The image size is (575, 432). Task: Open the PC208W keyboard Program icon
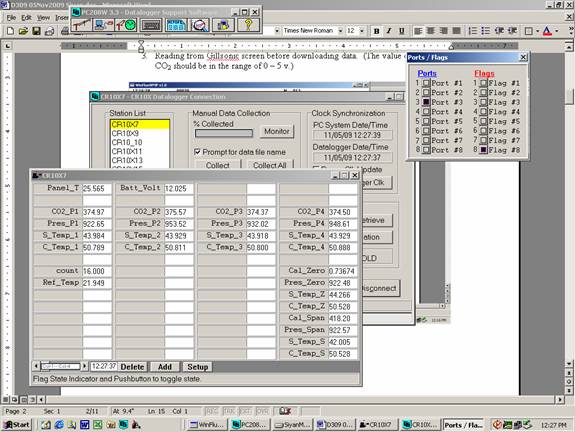[151, 25]
